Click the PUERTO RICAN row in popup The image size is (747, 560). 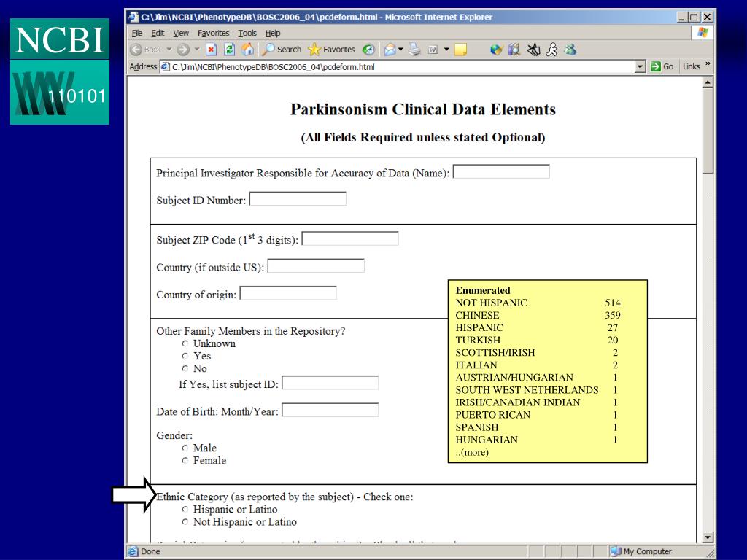(538, 415)
